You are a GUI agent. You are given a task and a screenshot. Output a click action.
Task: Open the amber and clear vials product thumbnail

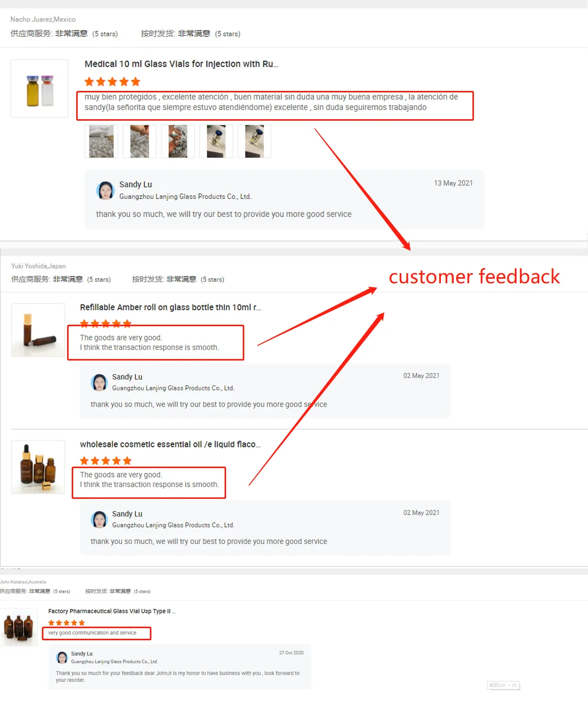pos(39,89)
